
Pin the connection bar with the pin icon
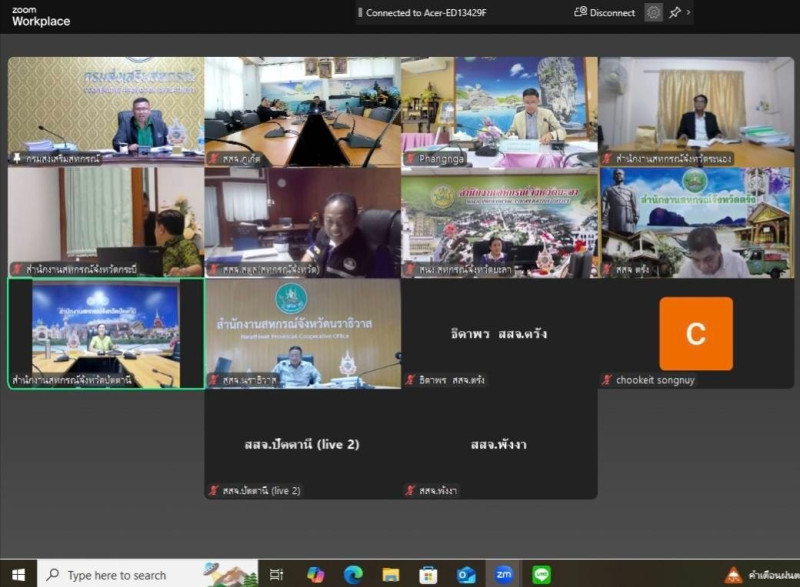tap(675, 13)
